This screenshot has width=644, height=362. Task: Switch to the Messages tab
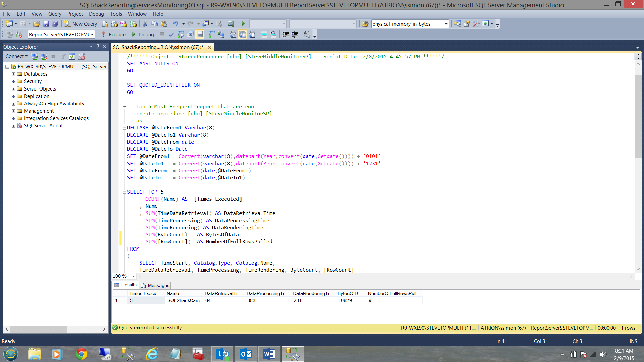[x=155, y=285]
